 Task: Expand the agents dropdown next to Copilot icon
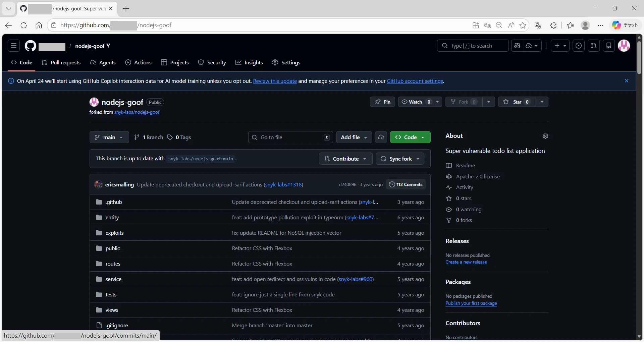tap(532, 46)
